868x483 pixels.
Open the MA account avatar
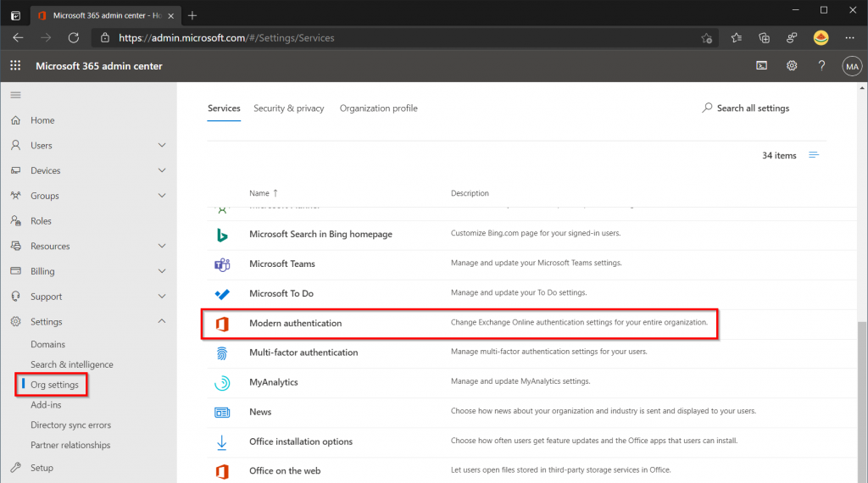[852, 66]
